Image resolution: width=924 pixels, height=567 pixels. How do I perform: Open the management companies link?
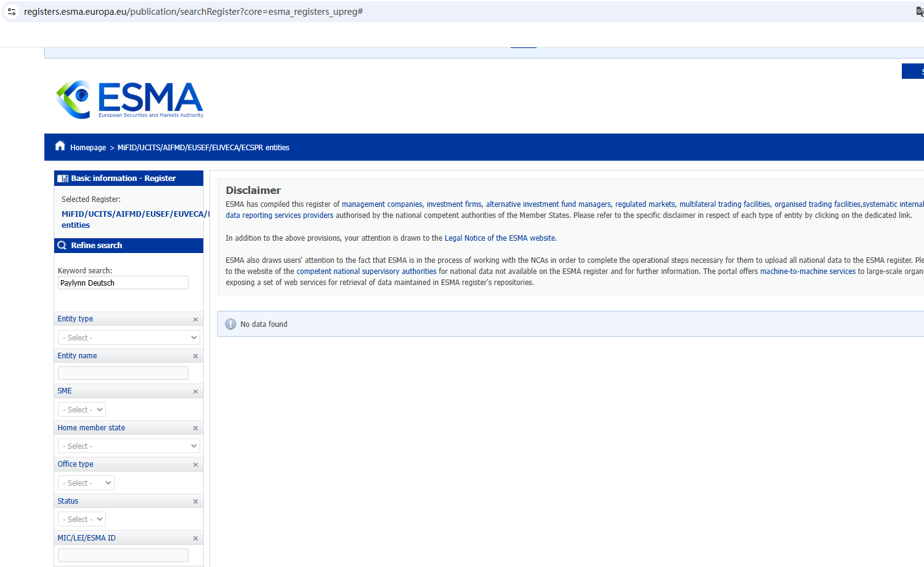382,204
